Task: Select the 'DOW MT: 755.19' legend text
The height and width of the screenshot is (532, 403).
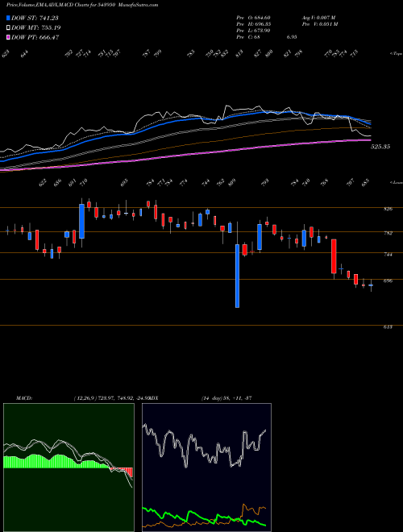Action: click(x=36, y=27)
